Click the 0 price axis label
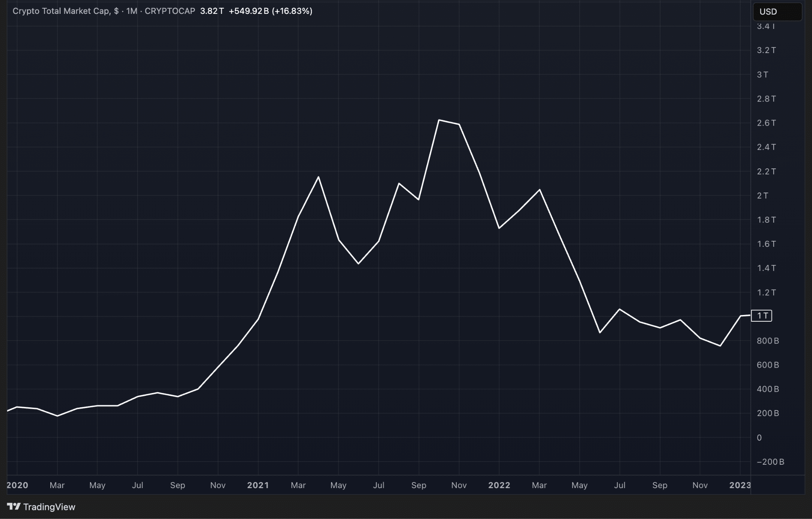The width and height of the screenshot is (812, 519). pyautogui.click(x=759, y=438)
